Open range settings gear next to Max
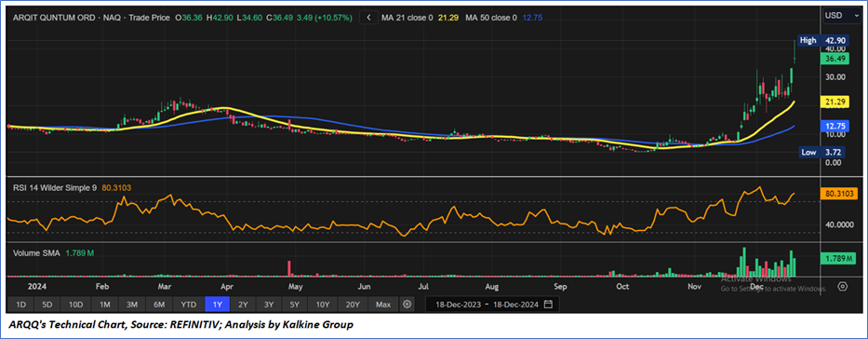This screenshot has width=868, height=339. (407, 305)
